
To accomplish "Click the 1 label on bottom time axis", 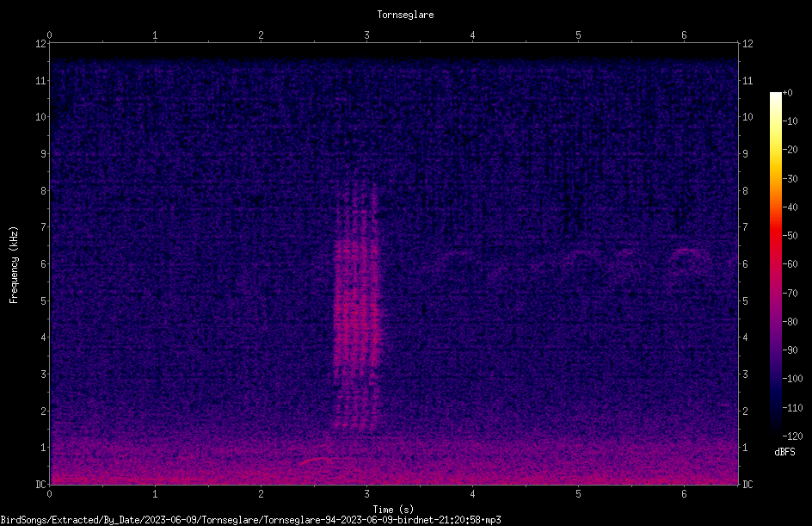I will click(x=155, y=494).
